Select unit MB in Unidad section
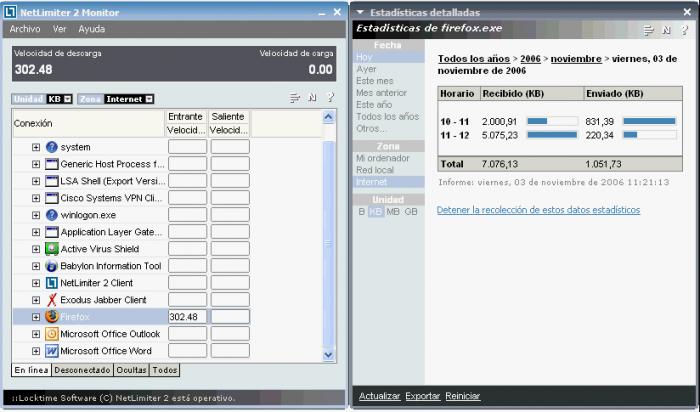The width and height of the screenshot is (700, 412). 393,212
